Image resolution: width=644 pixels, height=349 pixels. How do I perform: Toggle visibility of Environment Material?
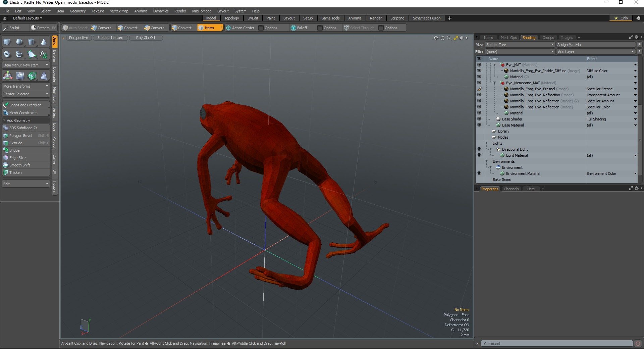479,173
